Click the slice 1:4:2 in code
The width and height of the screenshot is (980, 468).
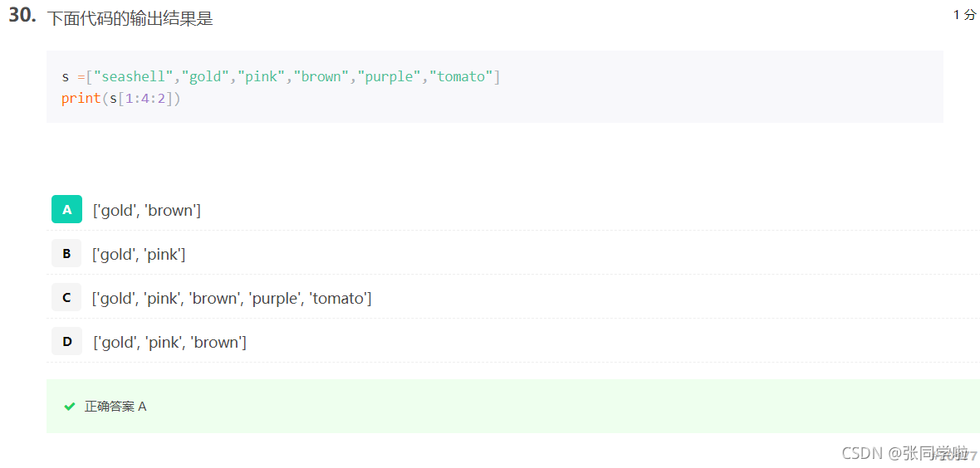click(x=145, y=98)
